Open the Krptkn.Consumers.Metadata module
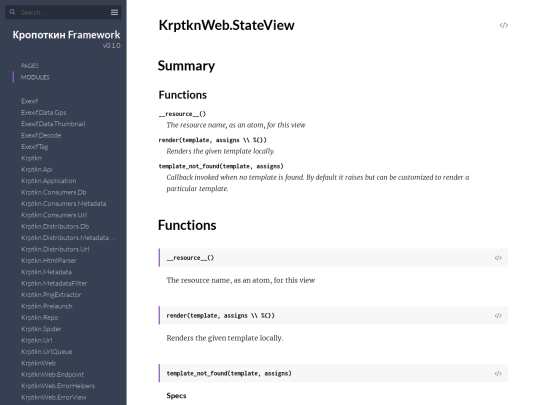The image size is (540, 405). pos(64,204)
